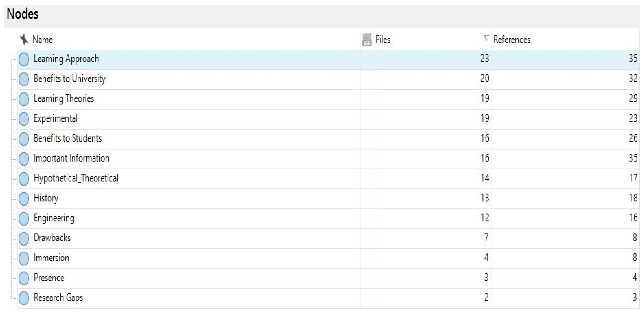
Task: Select the Benefits to University node
Action: pyautogui.click(x=69, y=79)
